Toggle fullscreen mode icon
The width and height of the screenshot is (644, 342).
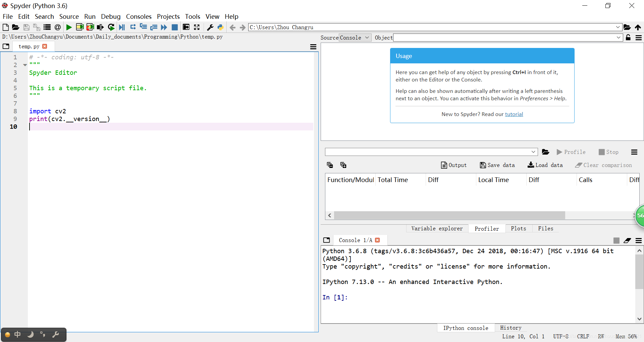[197, 27]
